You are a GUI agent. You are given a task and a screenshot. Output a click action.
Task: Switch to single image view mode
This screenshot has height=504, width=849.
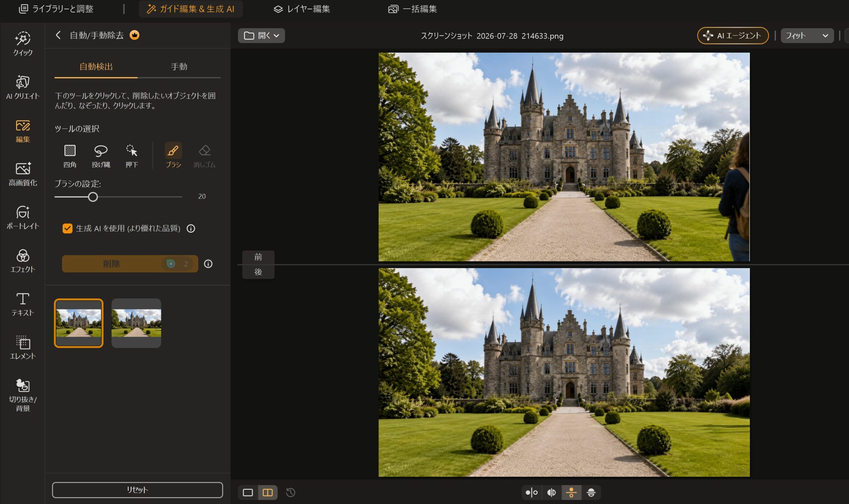(248, 492)
